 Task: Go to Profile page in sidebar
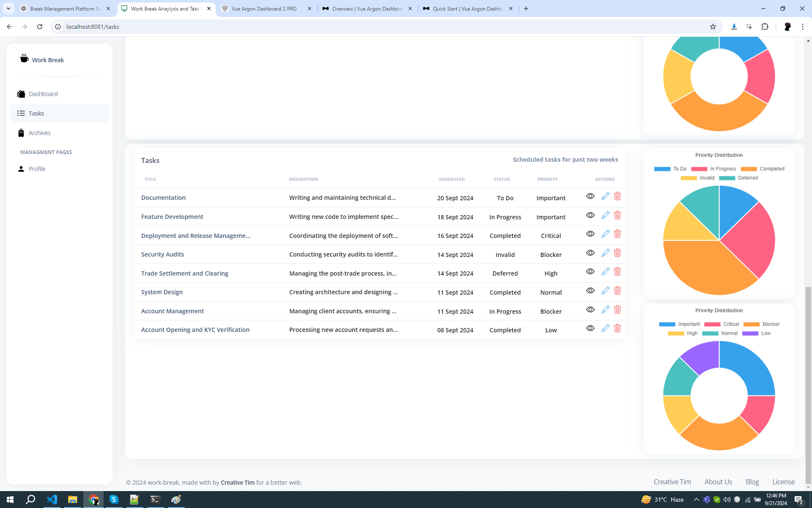click(60, 169)
